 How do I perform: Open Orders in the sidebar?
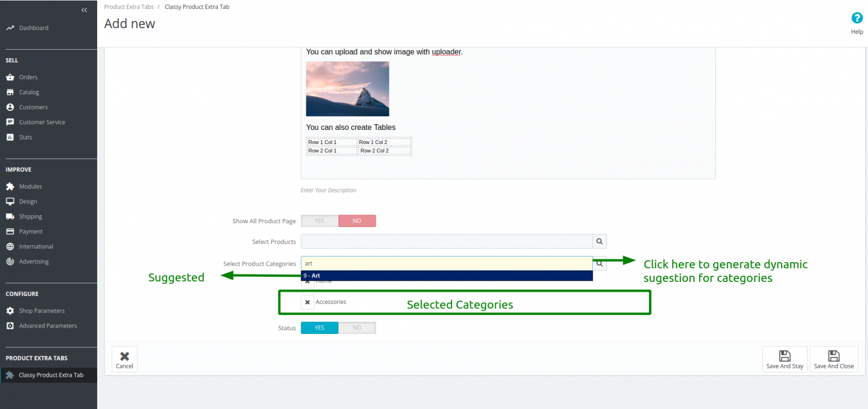[x=28, y=77]
